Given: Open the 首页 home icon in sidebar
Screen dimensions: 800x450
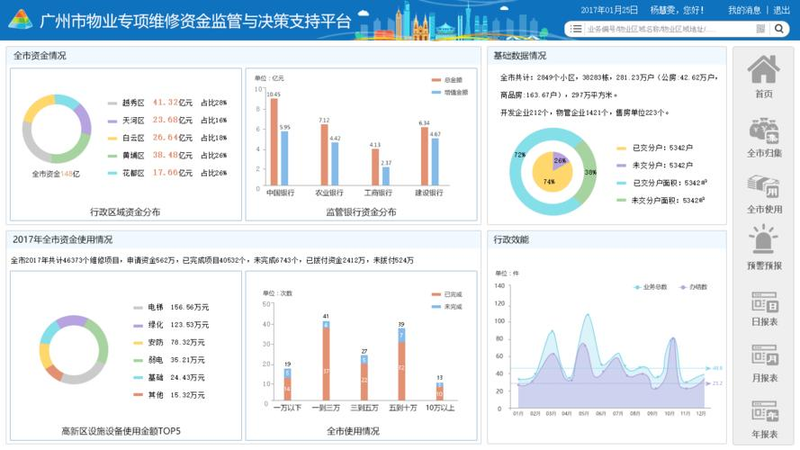Looking at the screenshot, I should (x=763, y=69).
